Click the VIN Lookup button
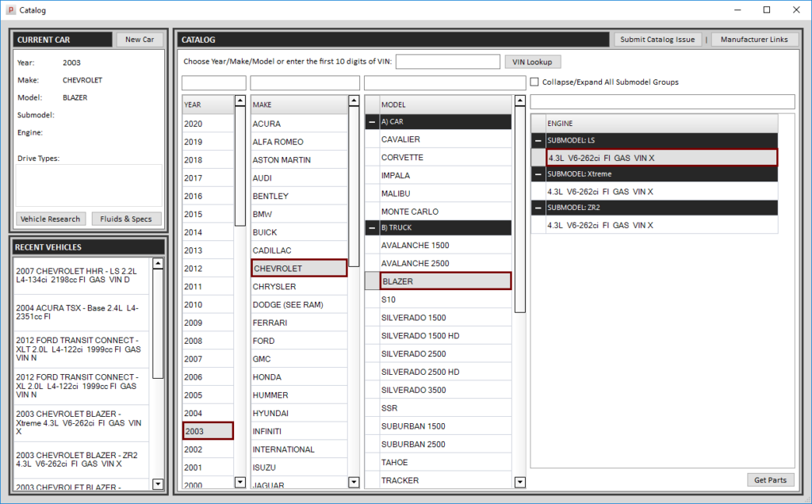 click(x=532, y=62)
